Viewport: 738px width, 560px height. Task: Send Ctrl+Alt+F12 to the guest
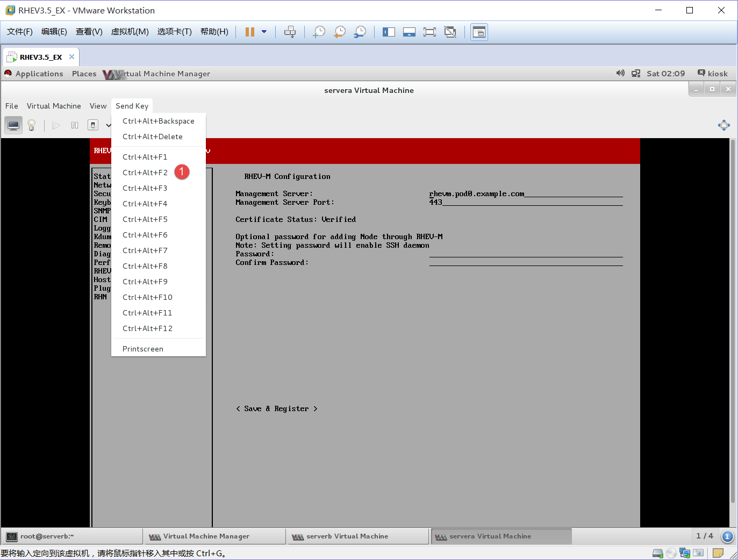tap(158, 328)
